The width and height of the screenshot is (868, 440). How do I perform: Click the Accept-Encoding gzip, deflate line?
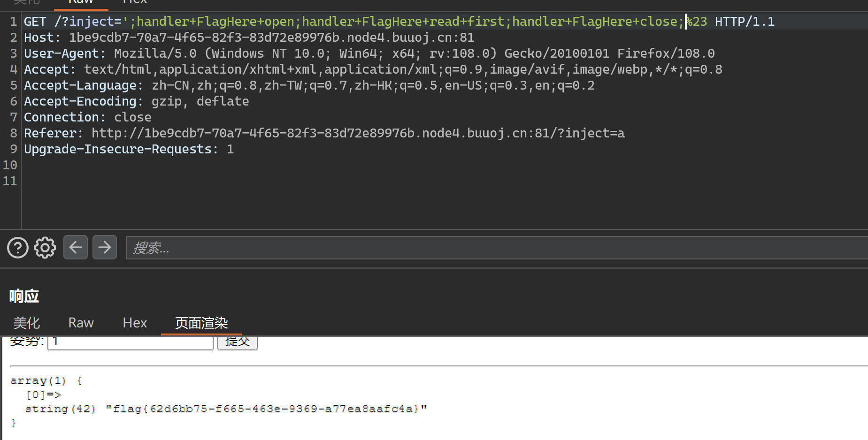(136, 101)
